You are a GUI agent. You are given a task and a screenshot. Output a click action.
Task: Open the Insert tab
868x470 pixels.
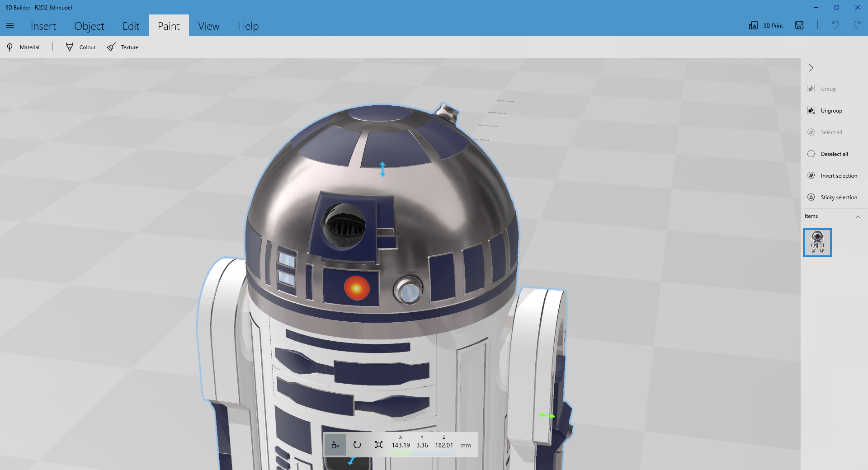(x=43, y=26)
